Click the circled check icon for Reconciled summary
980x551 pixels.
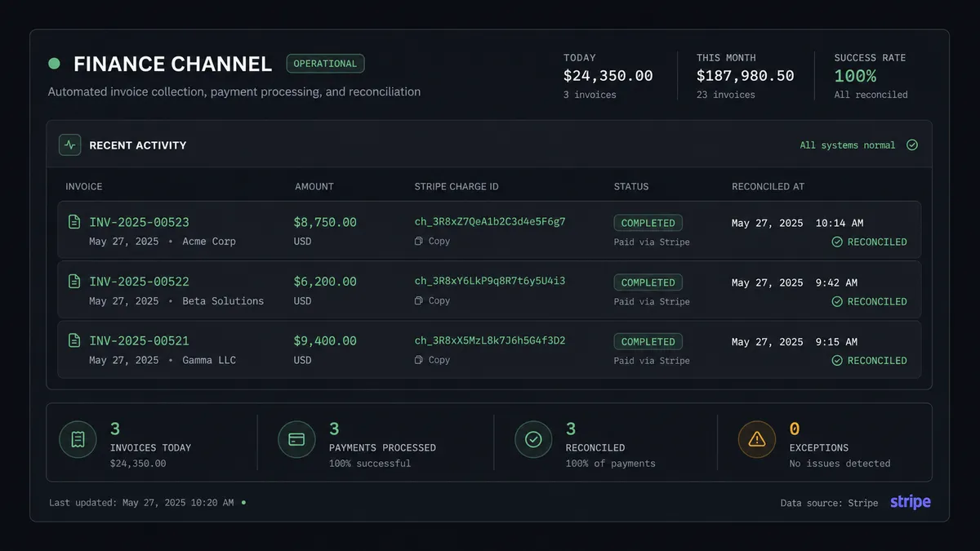(x=533, y=440)
